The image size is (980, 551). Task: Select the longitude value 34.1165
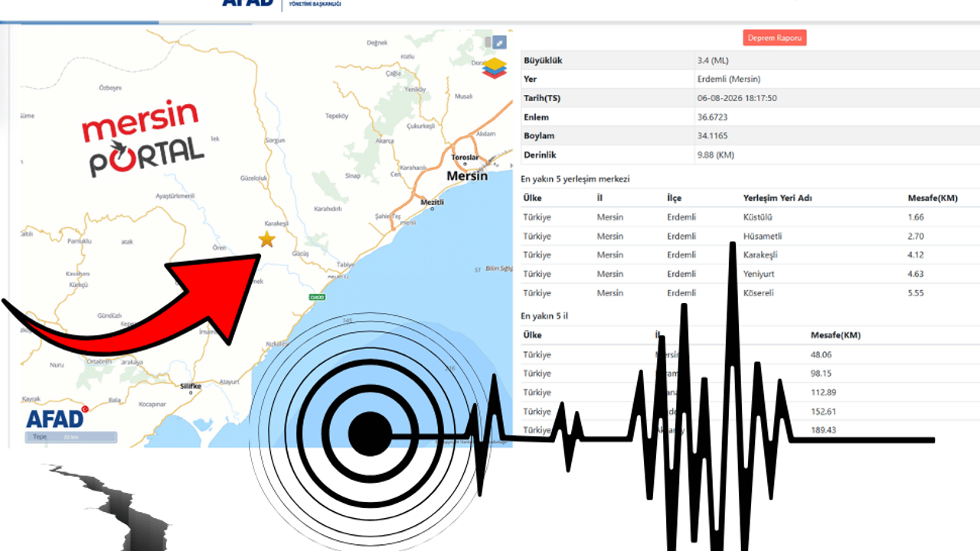click(x=712, y=135)
